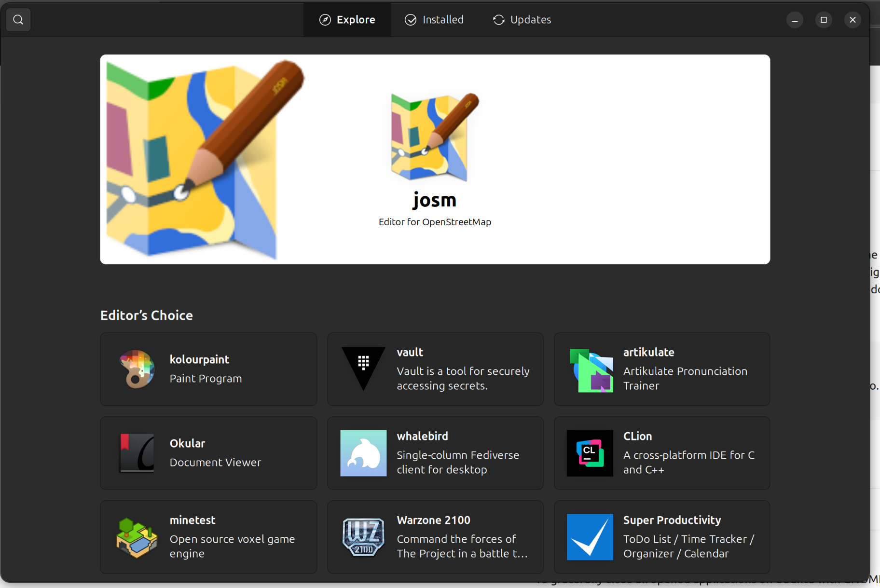Select the 'Document Viewer' Okular description
The width and height of the screenshot is (880, 588).
[x=215, y=462]
